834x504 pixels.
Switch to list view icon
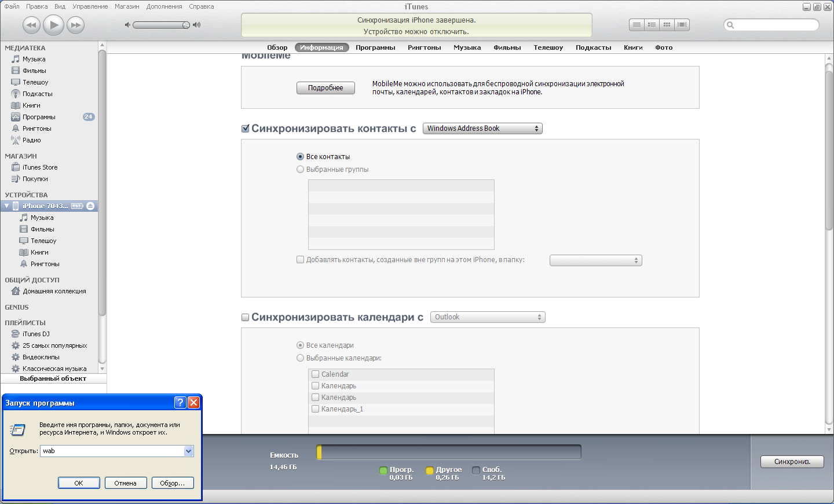point(637,25)
